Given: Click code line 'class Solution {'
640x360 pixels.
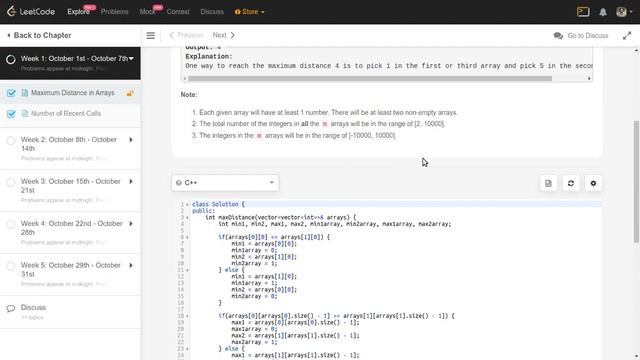Looking at the screenshot, I should click(x=218, y=204).
